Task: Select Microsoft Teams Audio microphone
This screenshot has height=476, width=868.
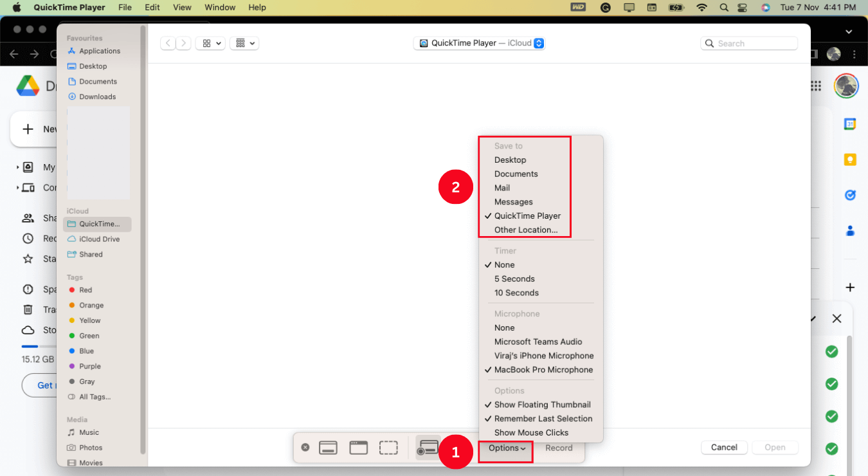Action: pos(538,342)
